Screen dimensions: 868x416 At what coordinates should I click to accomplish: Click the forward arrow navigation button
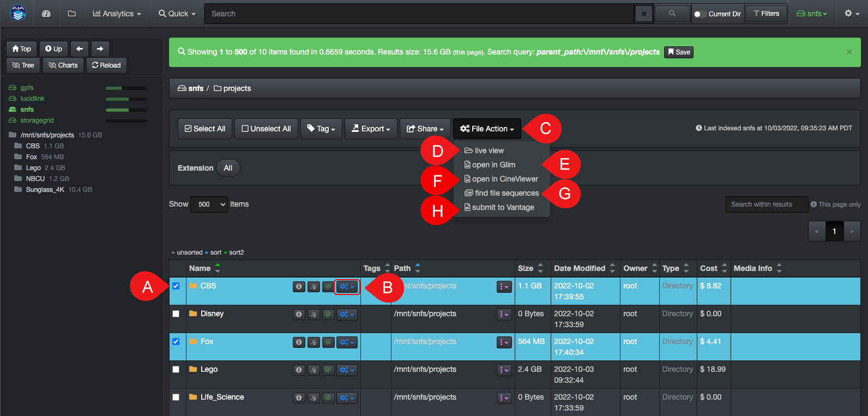100,49
